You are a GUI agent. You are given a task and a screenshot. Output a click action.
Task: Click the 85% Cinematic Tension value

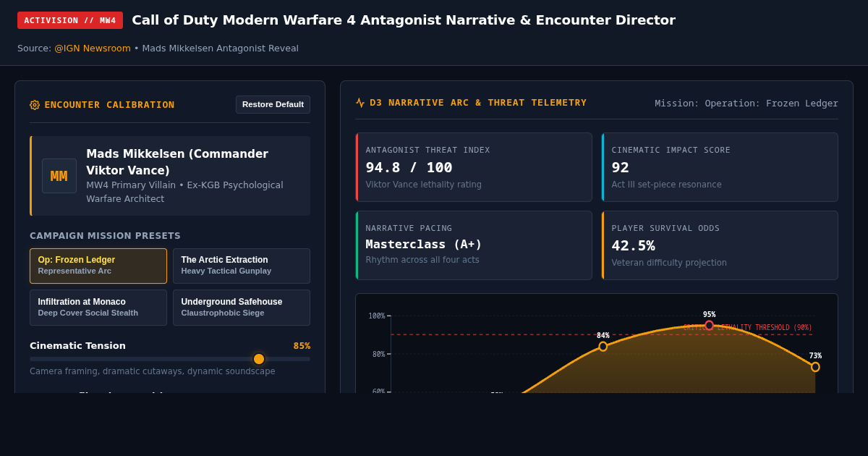pos(302,346)
